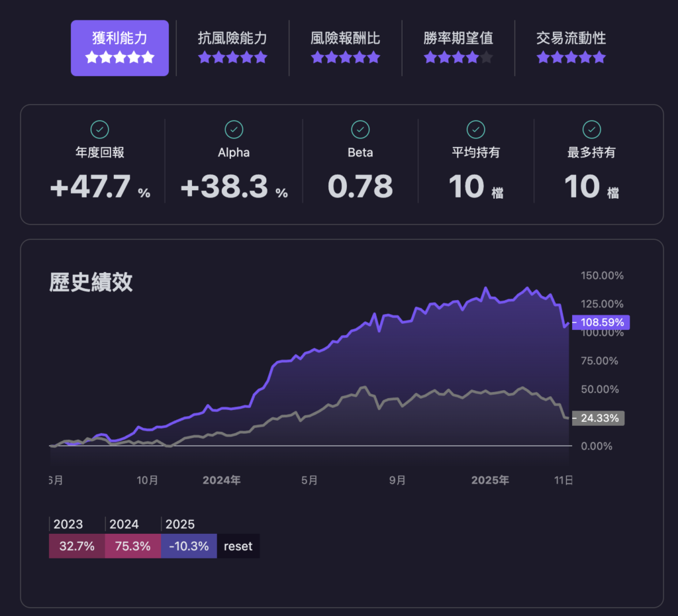Screen dimensions: 678x616
Task: Click the 0.78 Beta value
Action: [360, 187]
